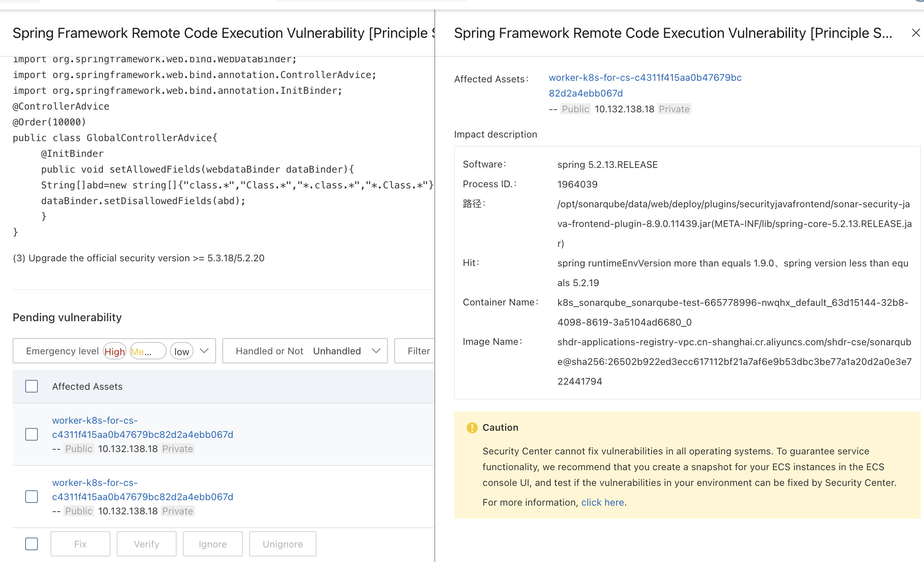Check the first worker-k8s asset row

pos(32,434)
